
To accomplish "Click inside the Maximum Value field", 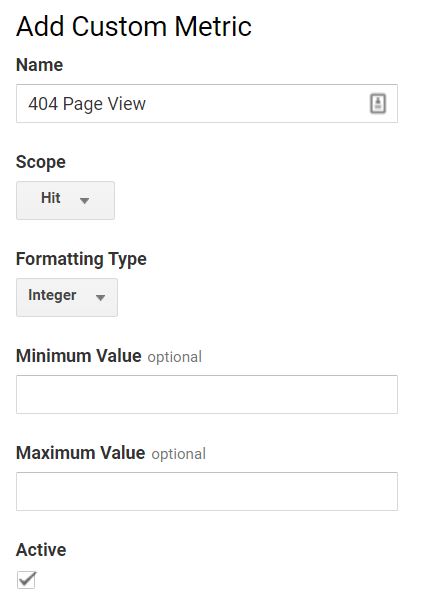I will [207, 491].
